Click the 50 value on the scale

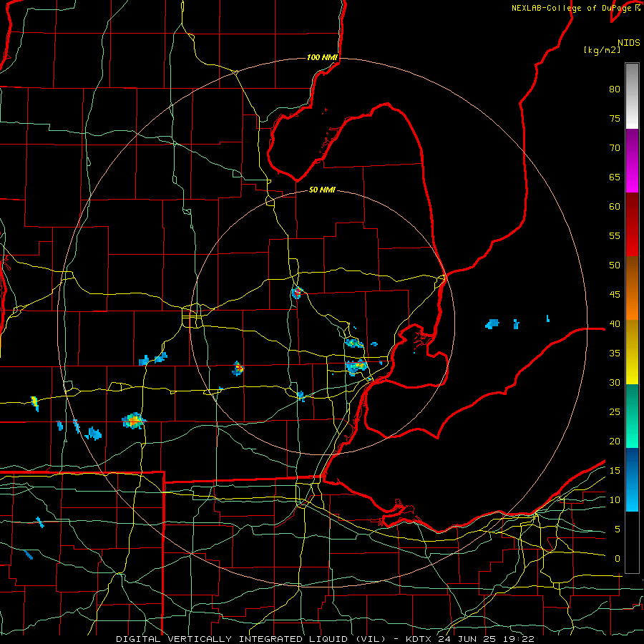click(615, 265)
